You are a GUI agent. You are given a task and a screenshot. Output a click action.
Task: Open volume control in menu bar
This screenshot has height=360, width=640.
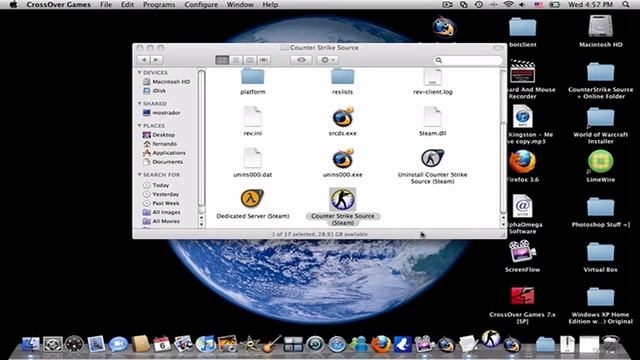522,5
